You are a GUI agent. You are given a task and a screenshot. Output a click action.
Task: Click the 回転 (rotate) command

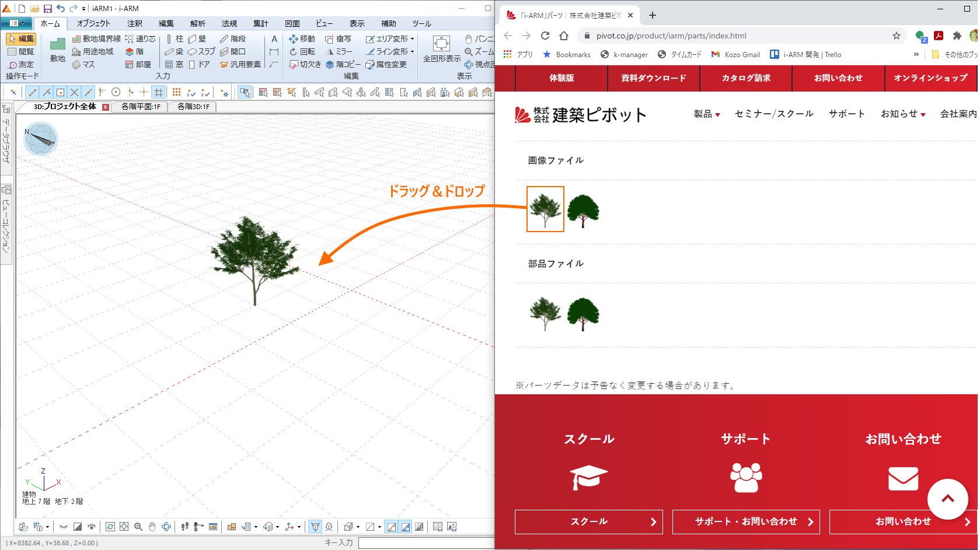[302, 51]
